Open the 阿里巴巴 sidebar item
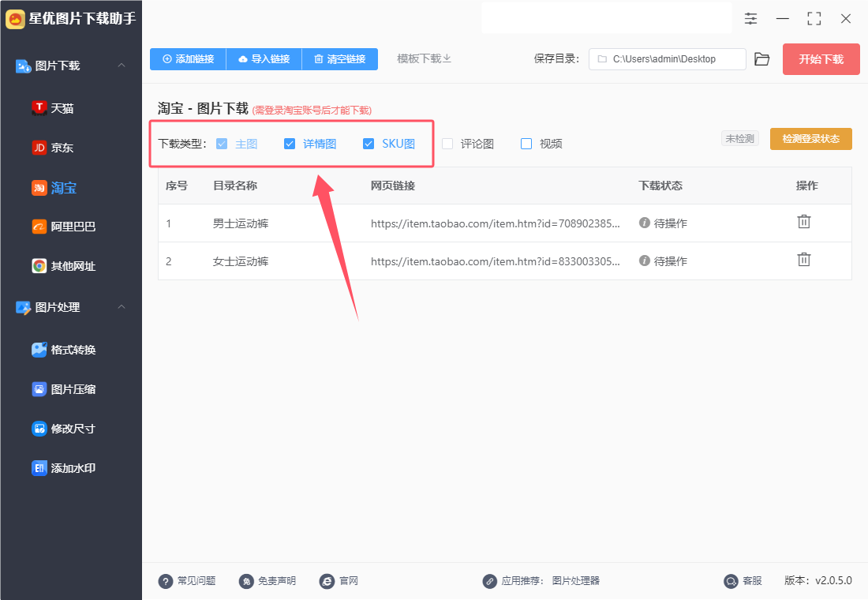This screenshot has width=868, height=600. pos(64,227)
